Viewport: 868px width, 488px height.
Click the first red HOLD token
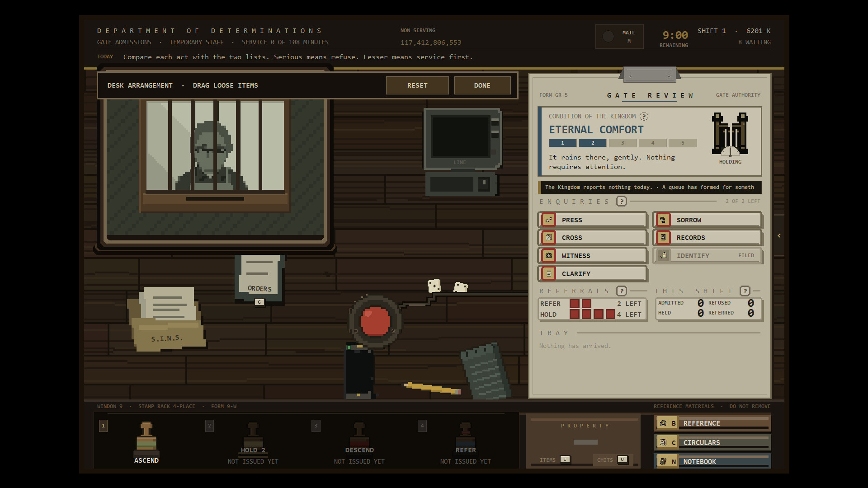coord(575,314)
